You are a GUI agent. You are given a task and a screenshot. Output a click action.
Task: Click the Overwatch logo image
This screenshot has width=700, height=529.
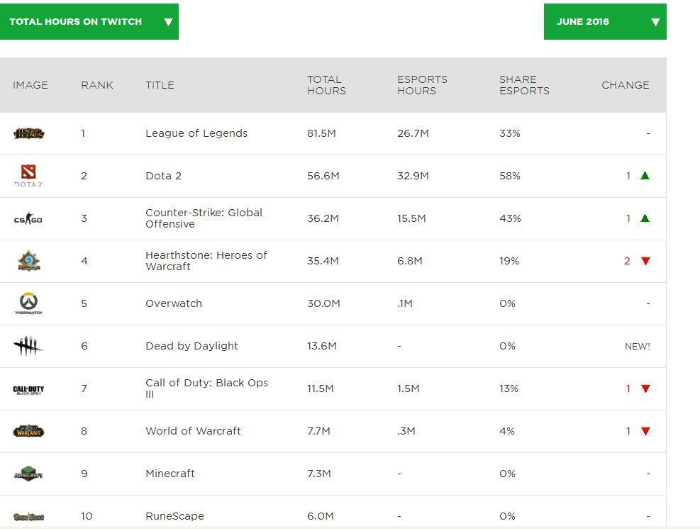(29, 304)
